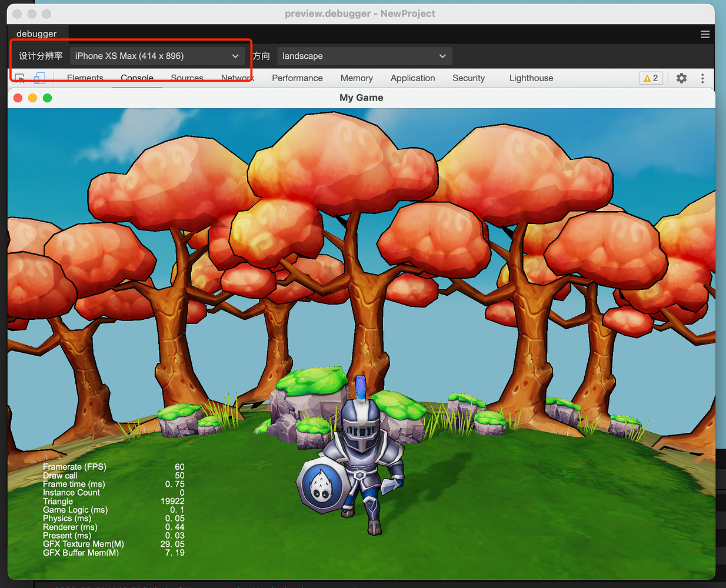This screenshot has height=588, width=726.
Task: Open the Sources tab
Action: point(187,78)
